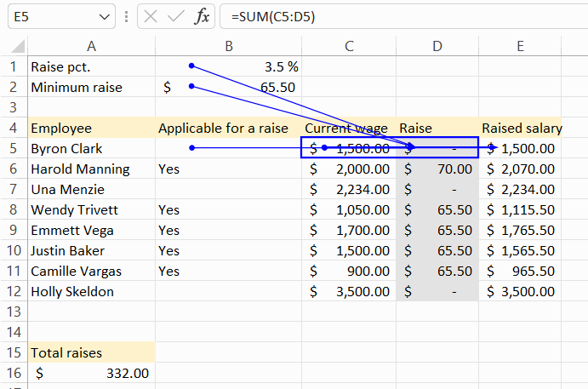This screenshot has width=588, height=389.
Task: Select the Minimum raise value 65.50 cell
Action: (228, 87)
